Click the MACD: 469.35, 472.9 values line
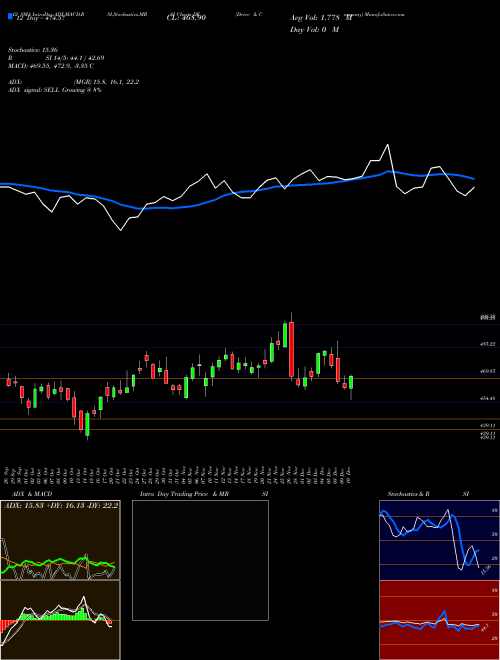 pyautogui.click(x=51, y=66)
